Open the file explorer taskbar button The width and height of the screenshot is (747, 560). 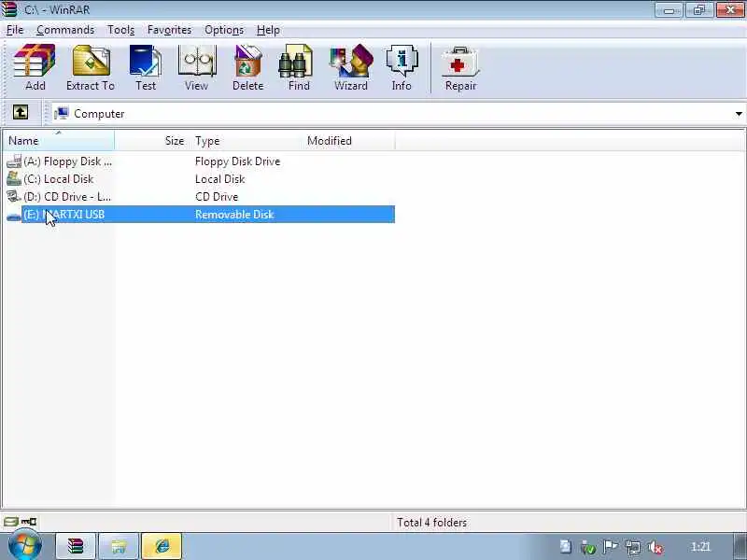pyautogui.click(x=119, y=546)
